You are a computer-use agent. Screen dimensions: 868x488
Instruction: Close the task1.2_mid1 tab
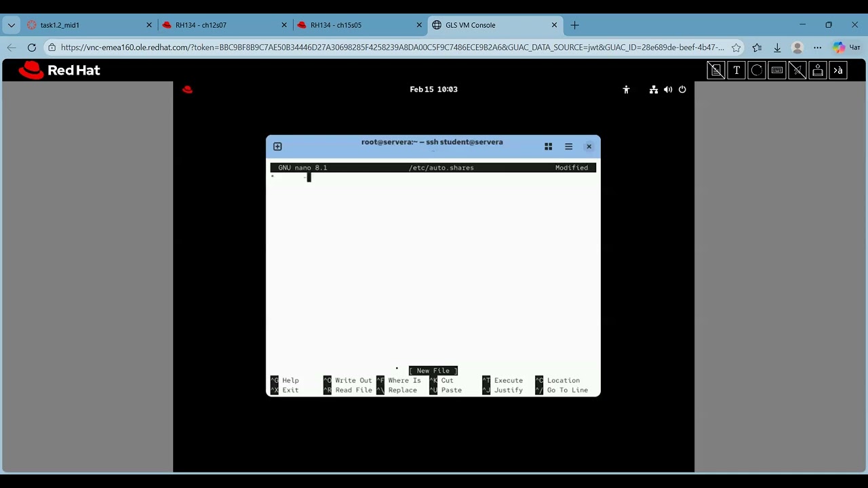[149, 25]
